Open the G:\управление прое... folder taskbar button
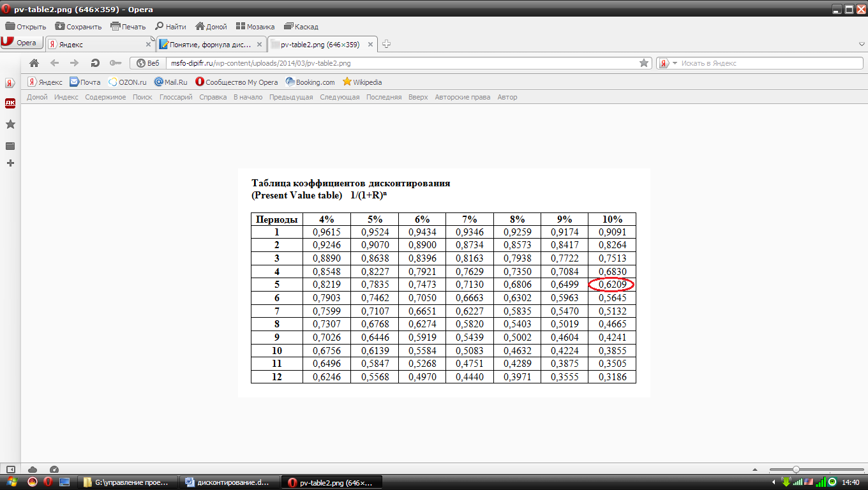 tap(126, 482)
